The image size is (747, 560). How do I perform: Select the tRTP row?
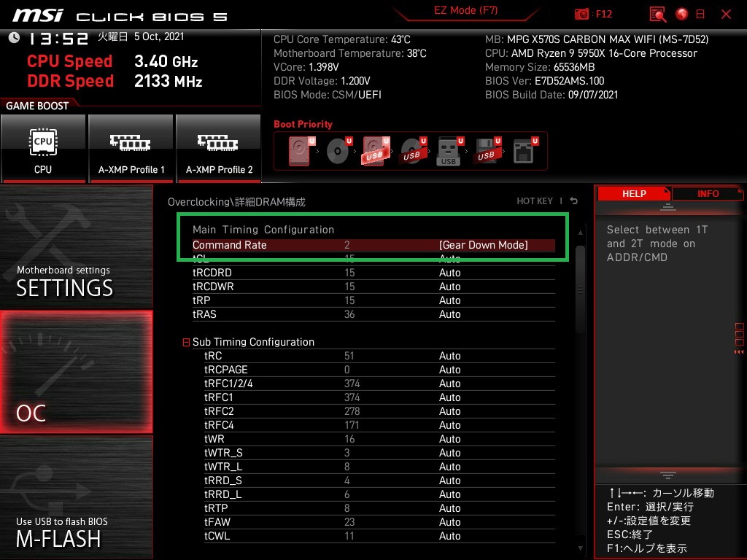point(379,508)
